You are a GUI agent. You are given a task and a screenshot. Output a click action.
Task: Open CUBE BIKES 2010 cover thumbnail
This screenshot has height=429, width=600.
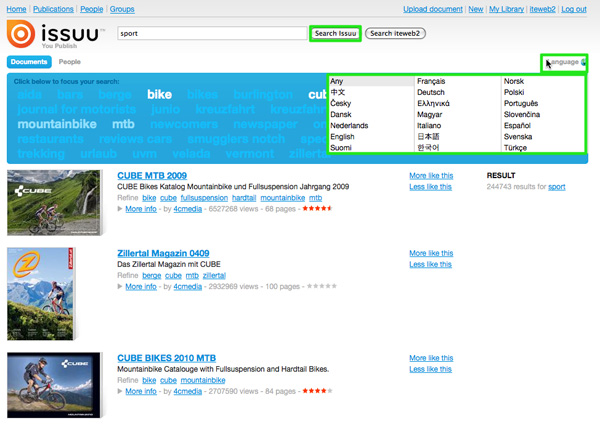click(54, 385)
